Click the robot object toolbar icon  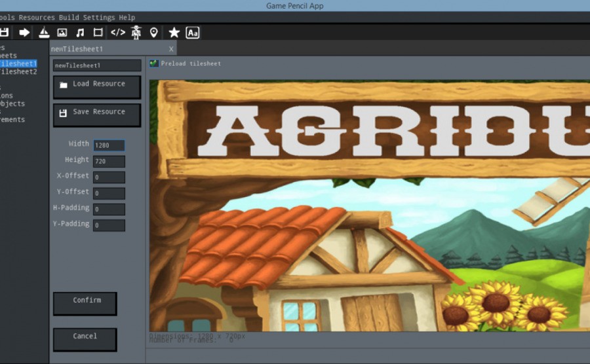[136, 33]
